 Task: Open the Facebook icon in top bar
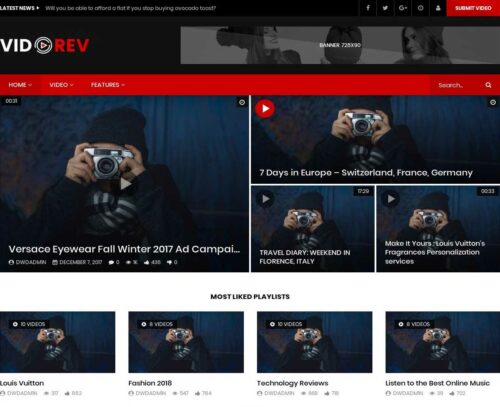[368, 8]
